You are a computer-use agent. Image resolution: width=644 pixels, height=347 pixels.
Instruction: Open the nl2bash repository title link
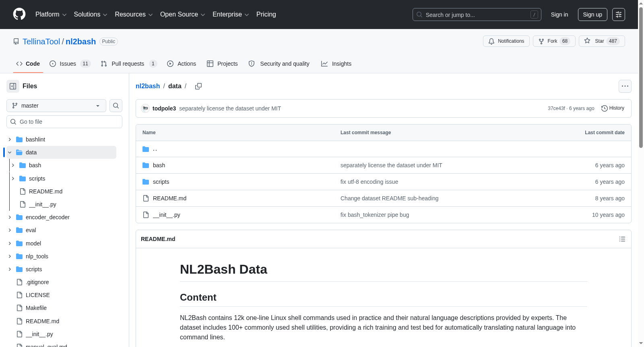[x=81, y=42]
